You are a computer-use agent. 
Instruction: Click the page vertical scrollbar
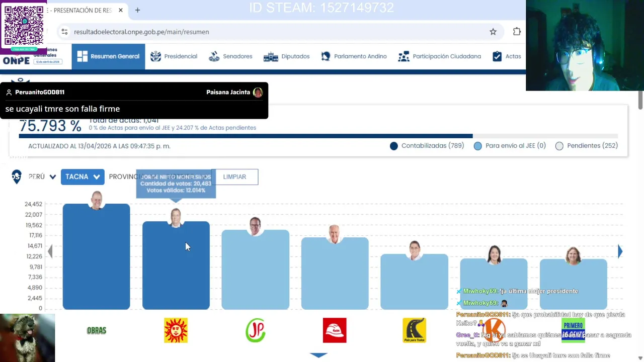[x=640, y=101]
